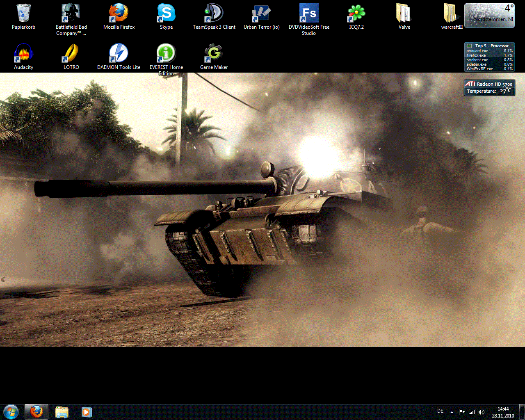Open Mozilla Firefox desktop shortcut
The image size is (525, 420).
pyautogui.click(x=119, y=17)
